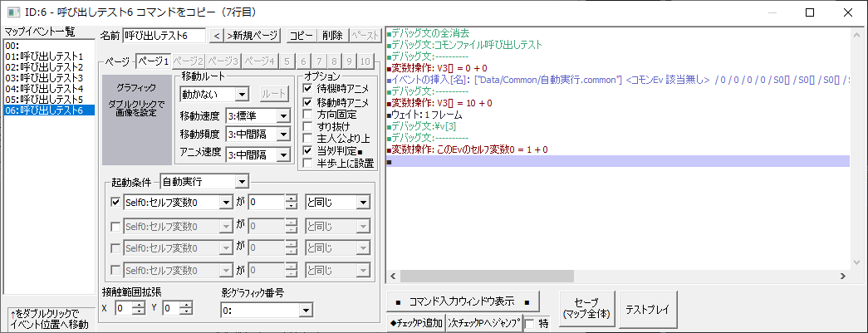Click 次チェックPへジャンプ button
This screenshot has width=868, height=333.
click(484, 323)
